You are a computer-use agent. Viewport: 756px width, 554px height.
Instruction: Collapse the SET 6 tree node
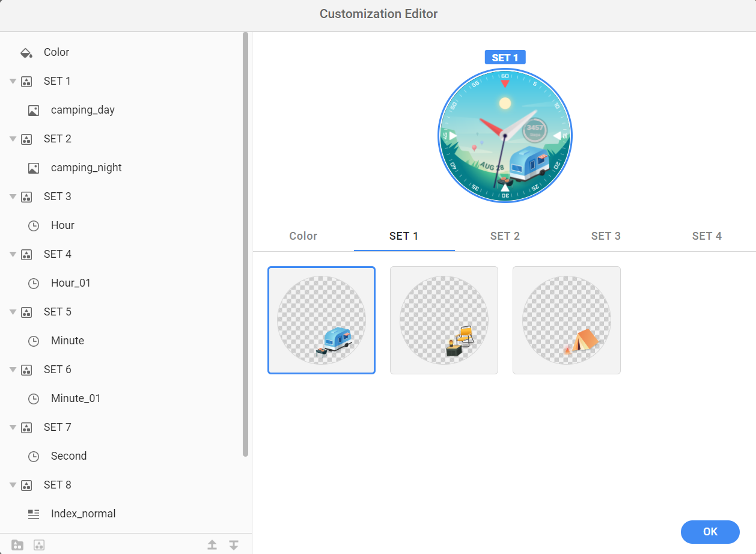pos(13,370)
